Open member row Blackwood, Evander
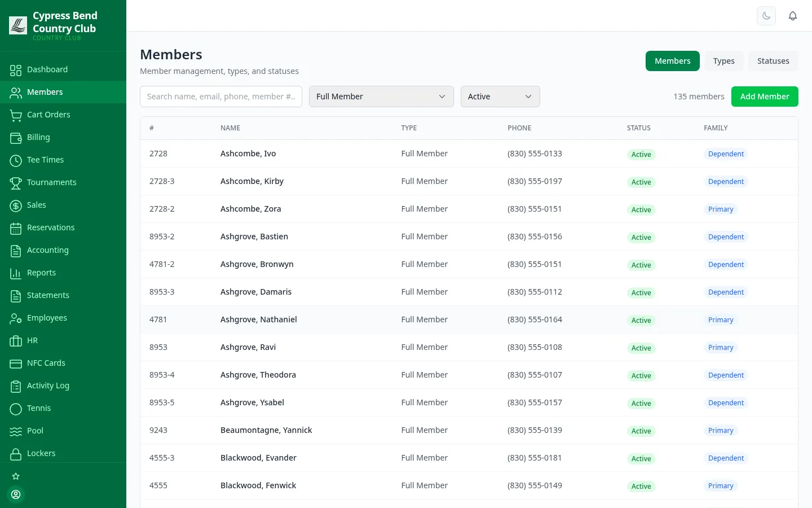 (x=469, y=458)
